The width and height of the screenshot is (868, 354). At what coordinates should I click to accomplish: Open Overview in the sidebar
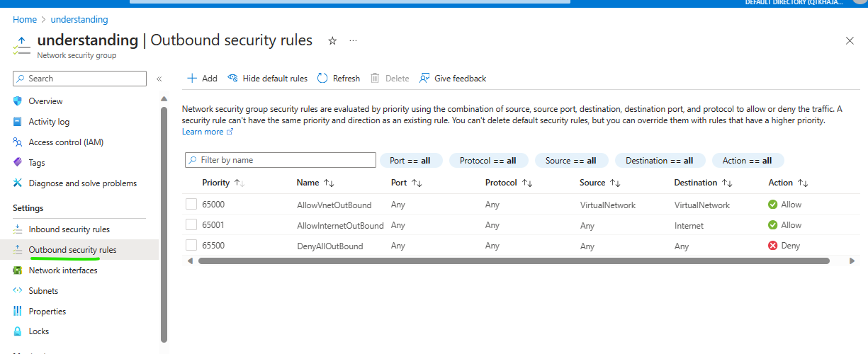click(45, 101)
